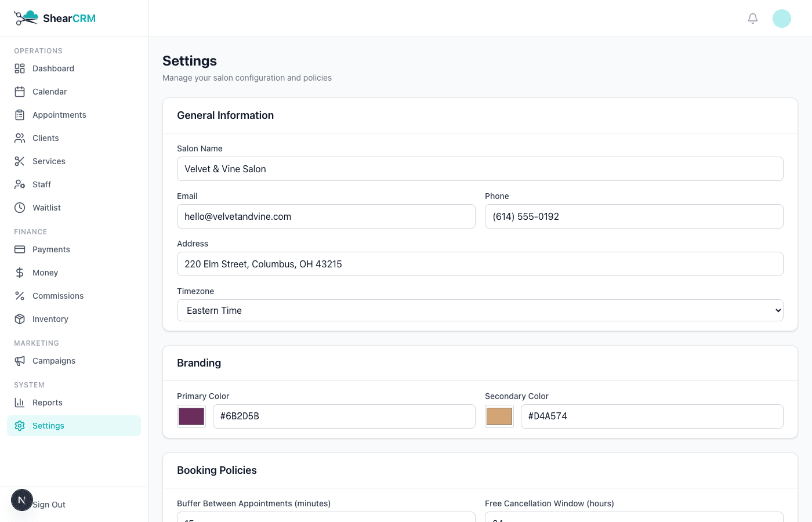
Task: Click the OPERATIONS sidebar section label
Action: [38, 51]
